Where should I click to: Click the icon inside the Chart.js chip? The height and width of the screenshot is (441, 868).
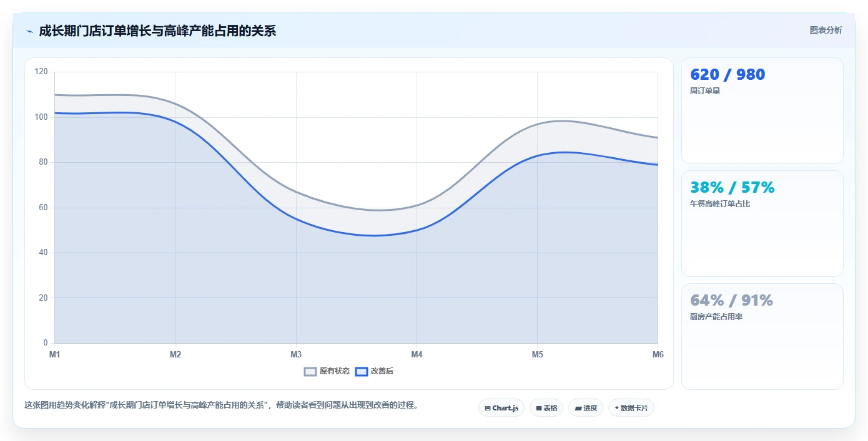pos(488,409)
